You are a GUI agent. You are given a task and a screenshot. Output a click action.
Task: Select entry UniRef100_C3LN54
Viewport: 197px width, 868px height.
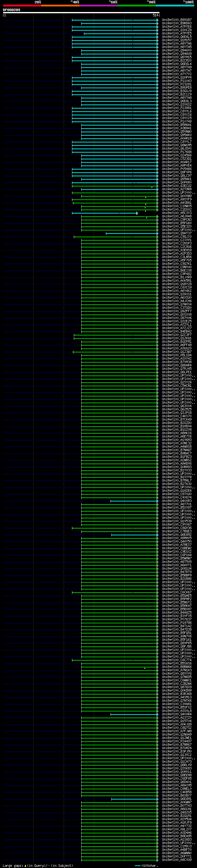(x=177, y=257)
